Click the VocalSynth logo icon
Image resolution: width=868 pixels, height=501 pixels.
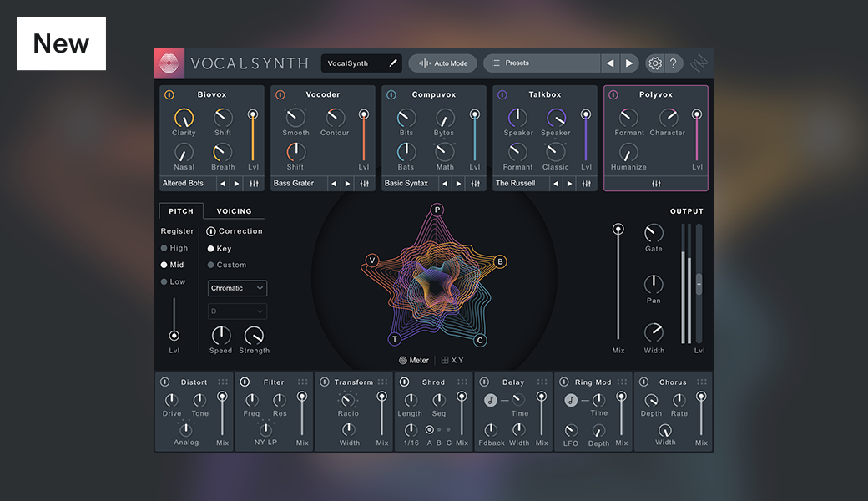pos(169,63)
